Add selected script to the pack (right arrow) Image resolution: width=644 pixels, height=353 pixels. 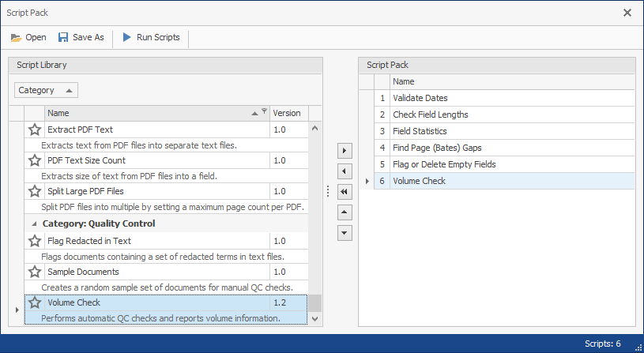click(x=344, y=150)
